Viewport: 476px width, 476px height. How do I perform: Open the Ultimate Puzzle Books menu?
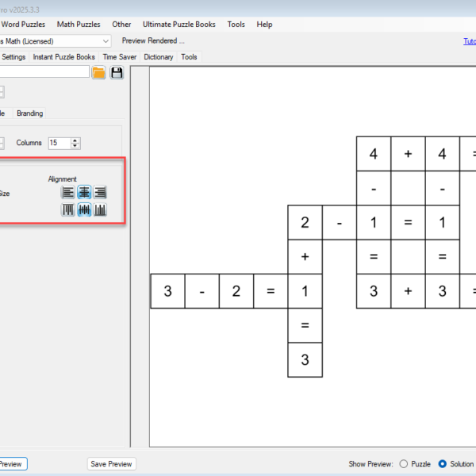pyautogui.click(x=179, y=25)
